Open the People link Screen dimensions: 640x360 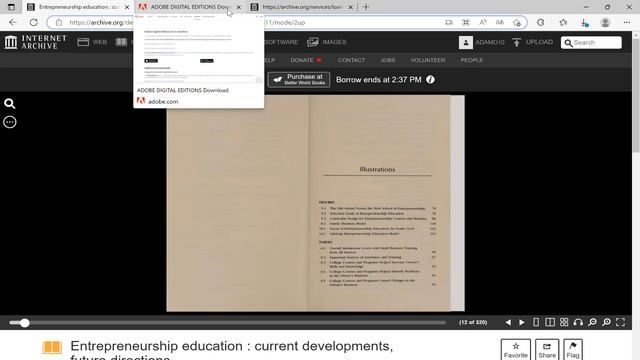click(472, 60)
